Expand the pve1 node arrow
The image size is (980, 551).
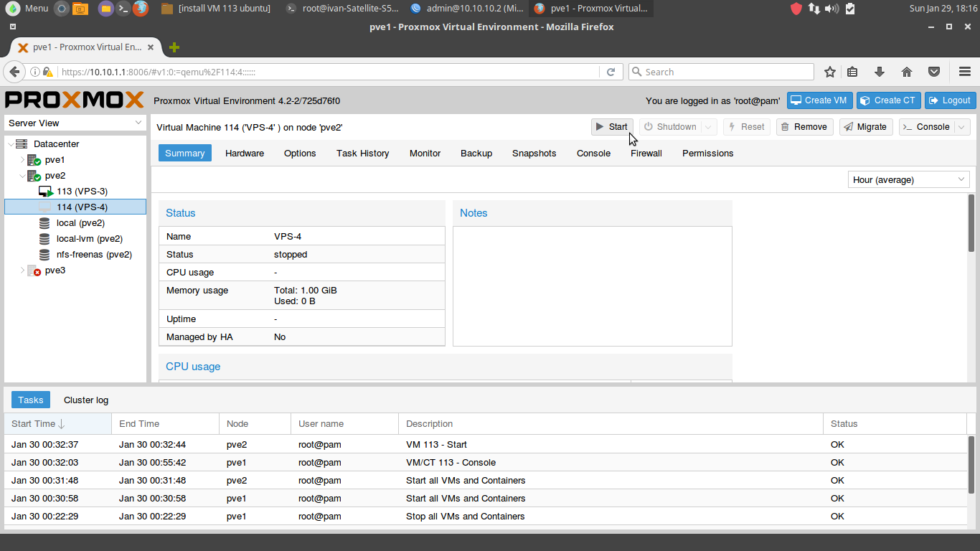22,160
